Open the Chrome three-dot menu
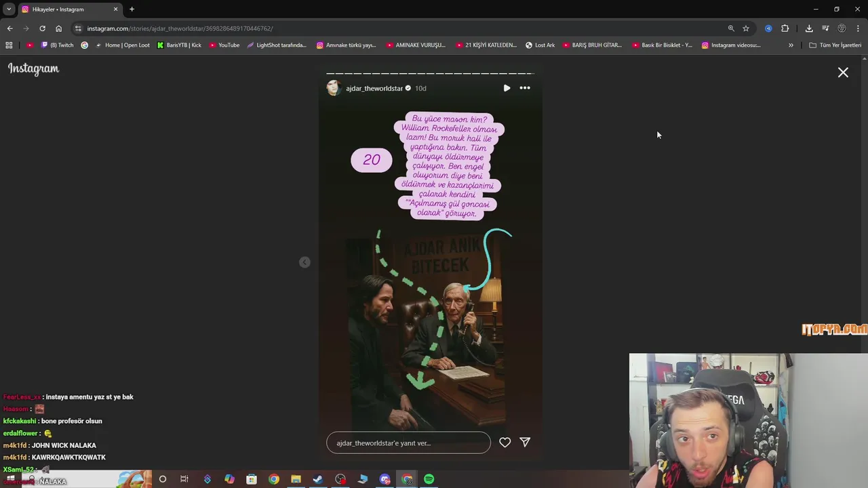This screenshot has width=868, height=488. 859,28
